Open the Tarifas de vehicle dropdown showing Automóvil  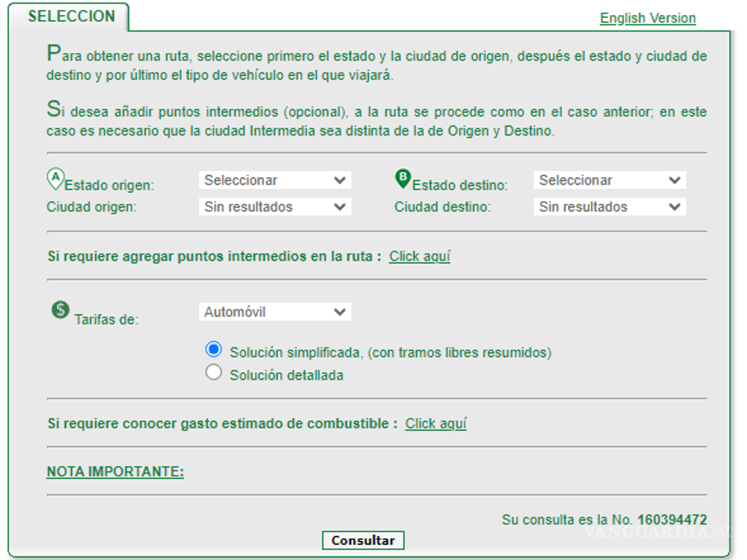point(275,312)
